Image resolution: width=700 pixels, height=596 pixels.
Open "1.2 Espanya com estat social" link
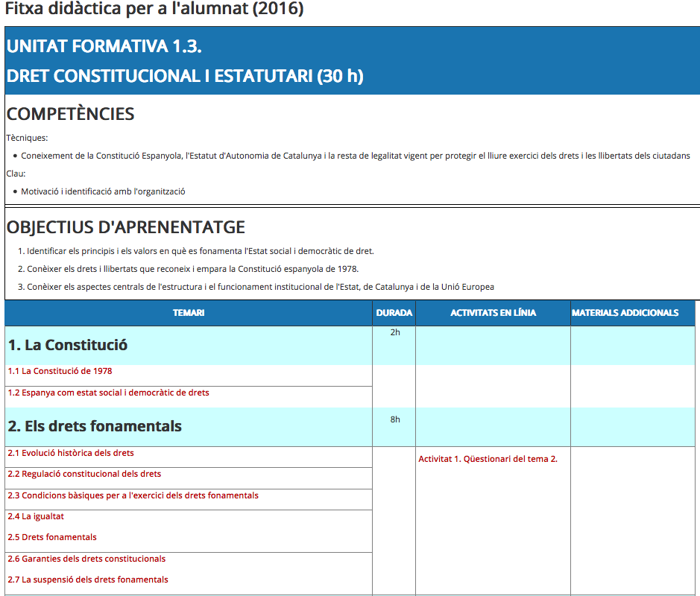click(108, 393)
